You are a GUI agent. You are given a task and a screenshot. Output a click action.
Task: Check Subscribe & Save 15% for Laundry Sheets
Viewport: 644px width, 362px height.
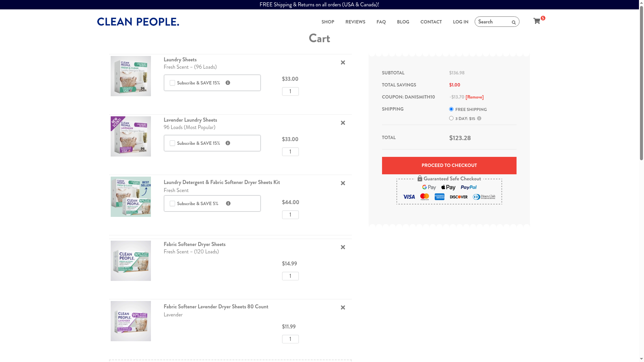[172, 83]
